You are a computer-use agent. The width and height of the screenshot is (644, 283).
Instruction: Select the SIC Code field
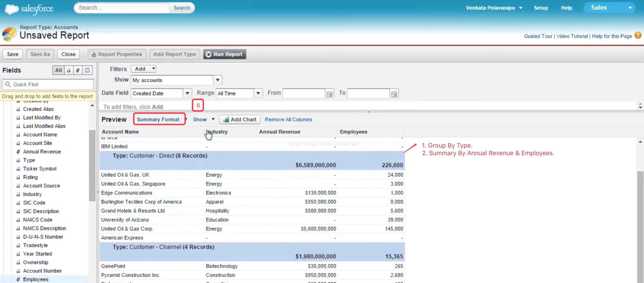pyautogui.click(x=34, y=203)
